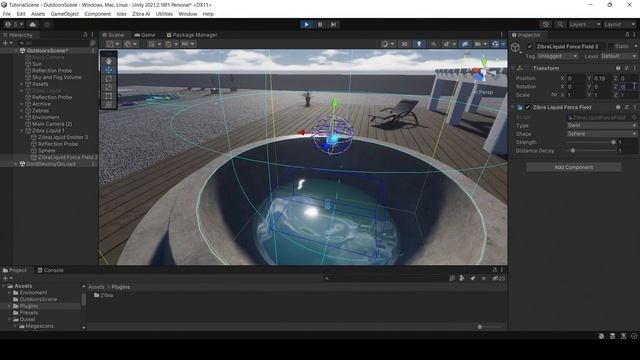Select Sky and Fog Volume in Hierarchy
640x360 pixels.
[57, 77]
